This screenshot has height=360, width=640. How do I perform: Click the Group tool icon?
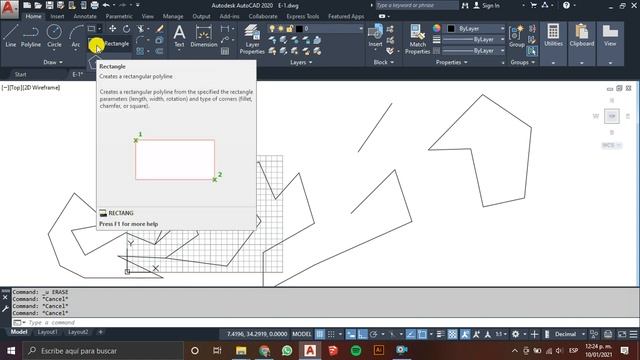click(517, 36)
